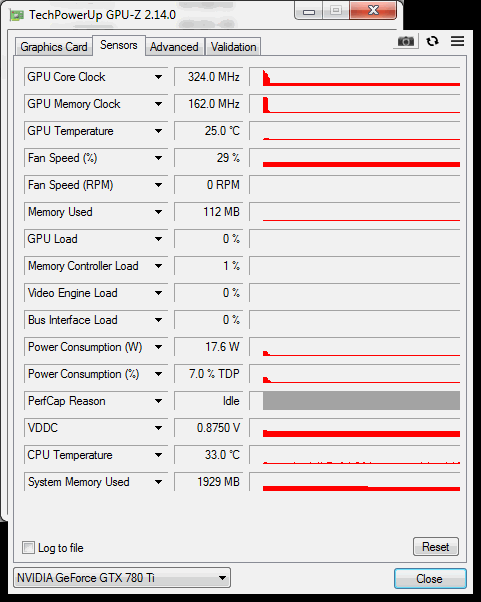Click the gray PerfCap Reason bar

pyautogui.click(x=361, y=401)
